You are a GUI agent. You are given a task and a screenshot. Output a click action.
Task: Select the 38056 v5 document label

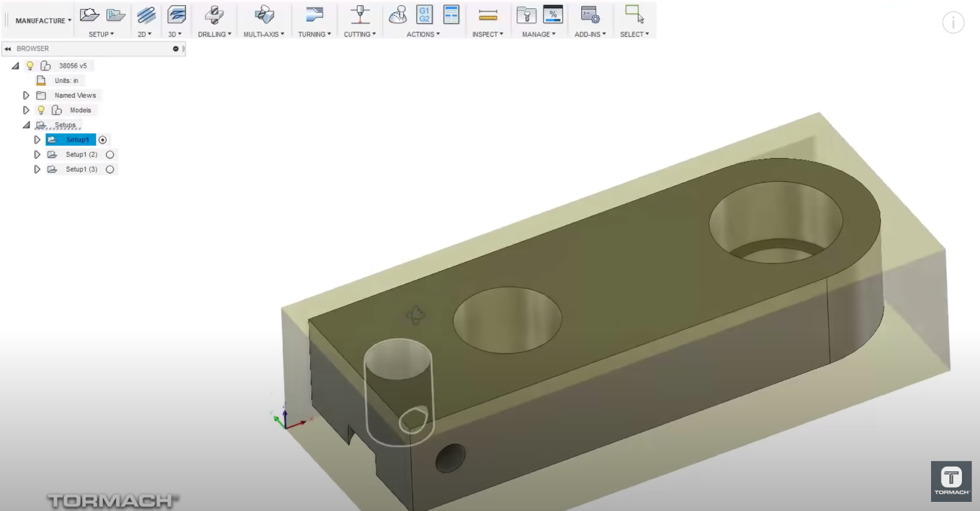73,66
